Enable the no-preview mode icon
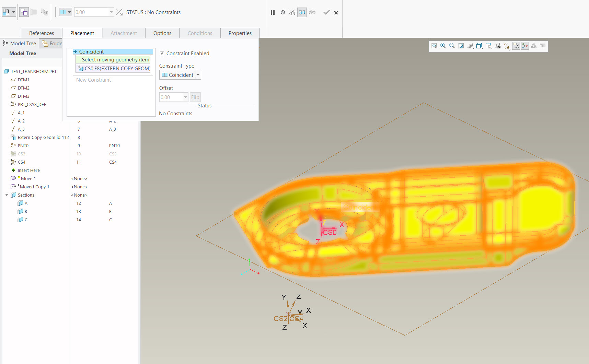This screenshot has height=364, width=589. tap(282, 12)
